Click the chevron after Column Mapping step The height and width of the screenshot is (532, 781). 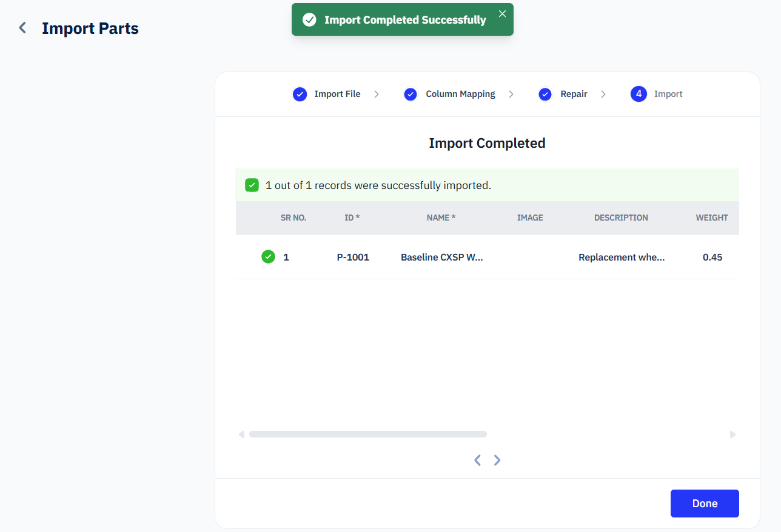[x=511, y=94]
